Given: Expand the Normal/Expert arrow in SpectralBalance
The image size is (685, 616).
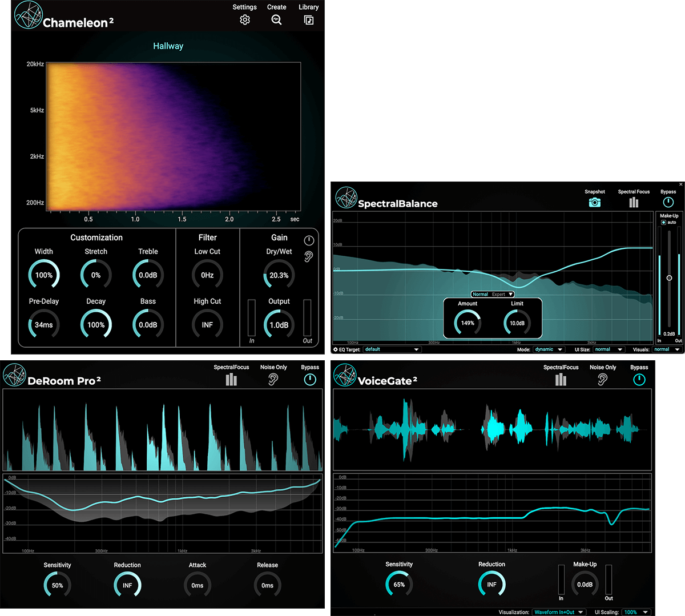Looking at the screenshot, I should (511, 295).
